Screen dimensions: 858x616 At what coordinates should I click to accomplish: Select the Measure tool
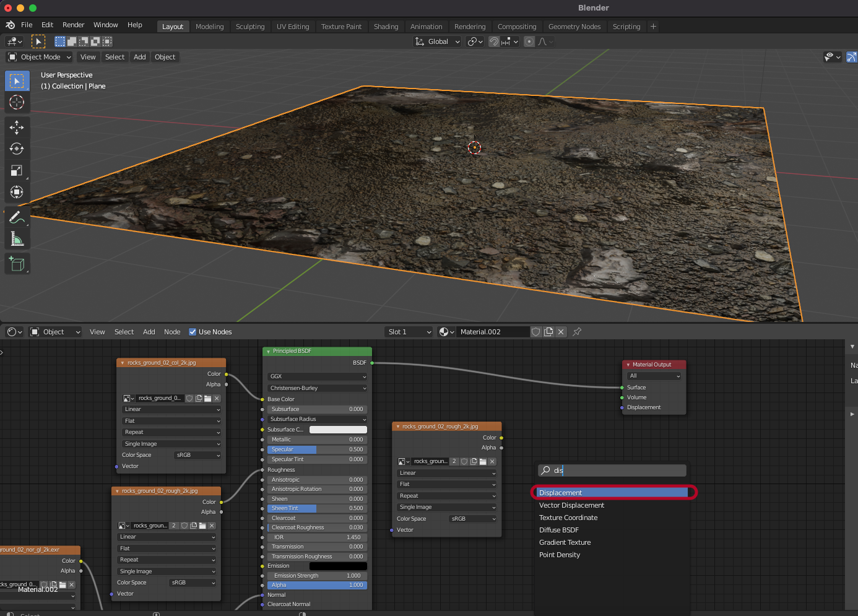tap(17, 239)
